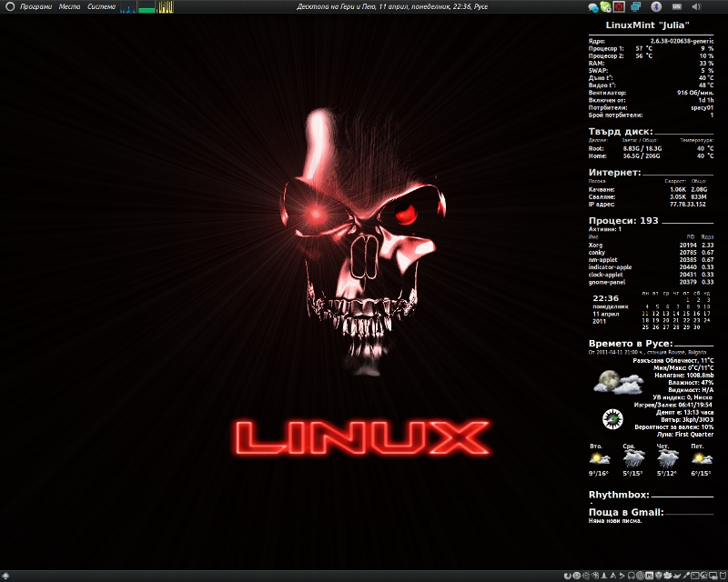This screenshot has width=728, height=582.
Task: Click the Твърд диск heading
Action: (x=621, y=131)
